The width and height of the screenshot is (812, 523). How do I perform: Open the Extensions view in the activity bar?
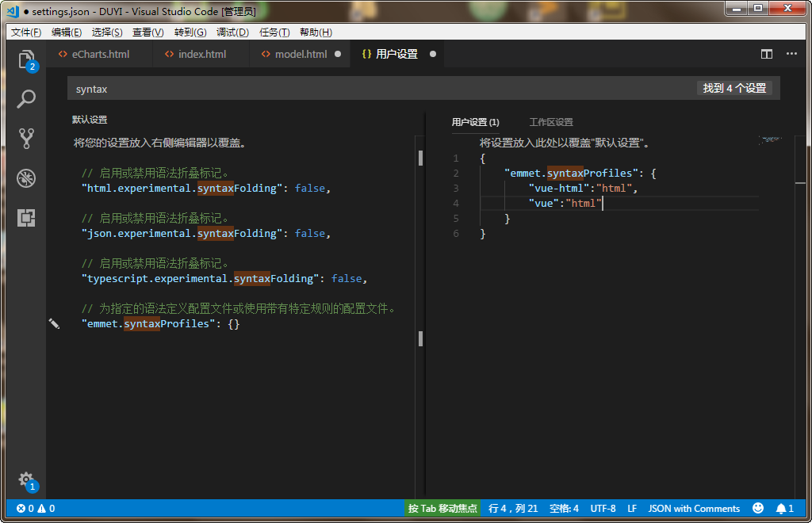coord(26,218)
